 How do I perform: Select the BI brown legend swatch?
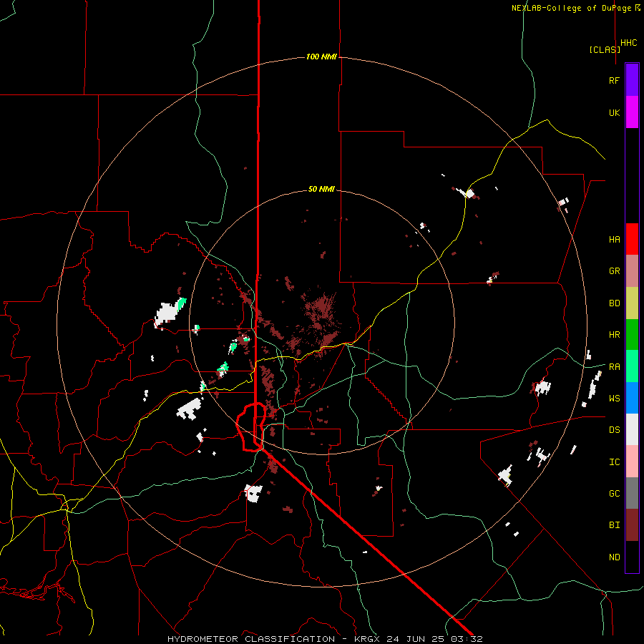click(x=632, y=525)
